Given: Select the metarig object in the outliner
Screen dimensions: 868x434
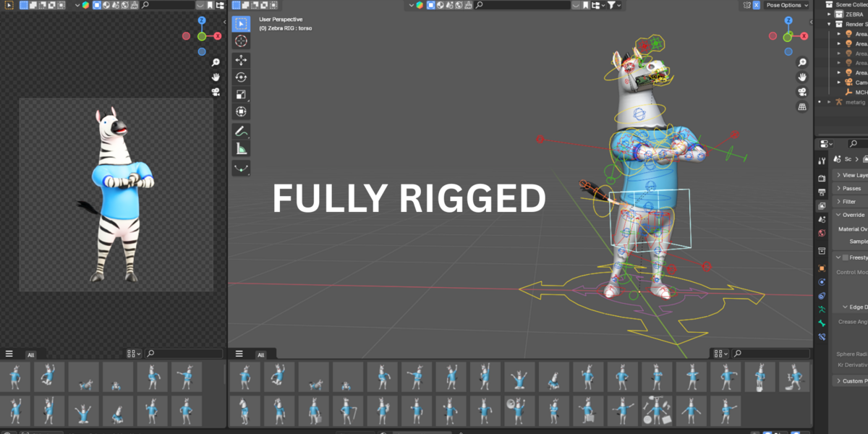Looking at the screenshot, I should [855, 102].
